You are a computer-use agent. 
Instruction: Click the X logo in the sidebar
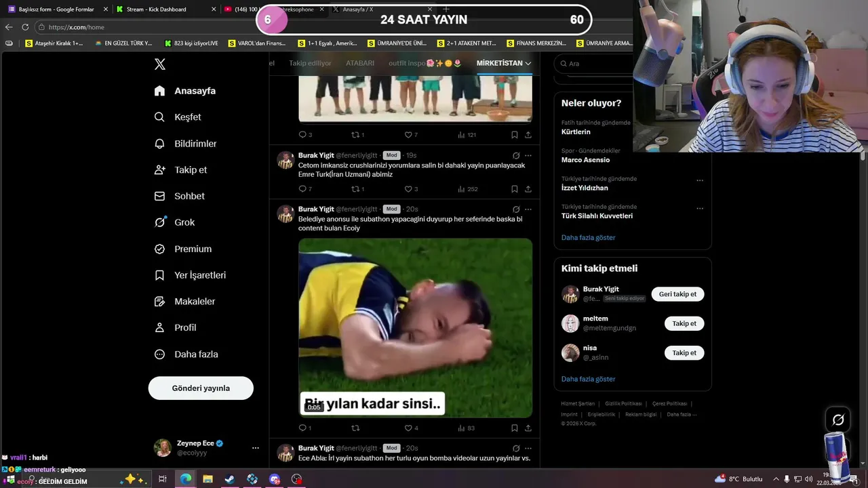[x=160, y=64]
